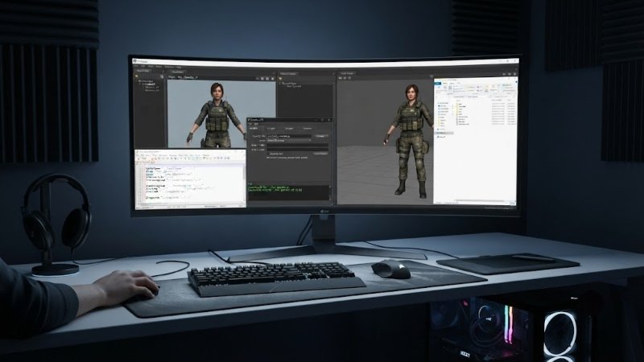
Task: Select the rightmost tab in the dark dialog
Action: pyautogui.click(x=308, y=129)
